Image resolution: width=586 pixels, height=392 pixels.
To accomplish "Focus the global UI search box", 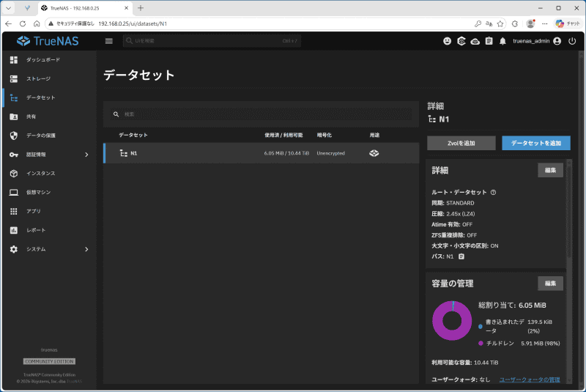I will point(212,41).
